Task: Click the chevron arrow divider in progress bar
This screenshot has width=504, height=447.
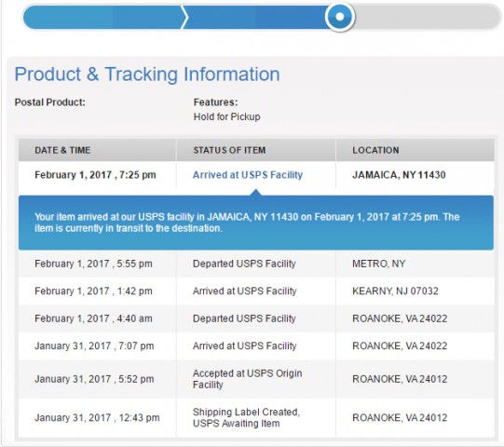Action: pyautogui.click(x=184, y=17)
